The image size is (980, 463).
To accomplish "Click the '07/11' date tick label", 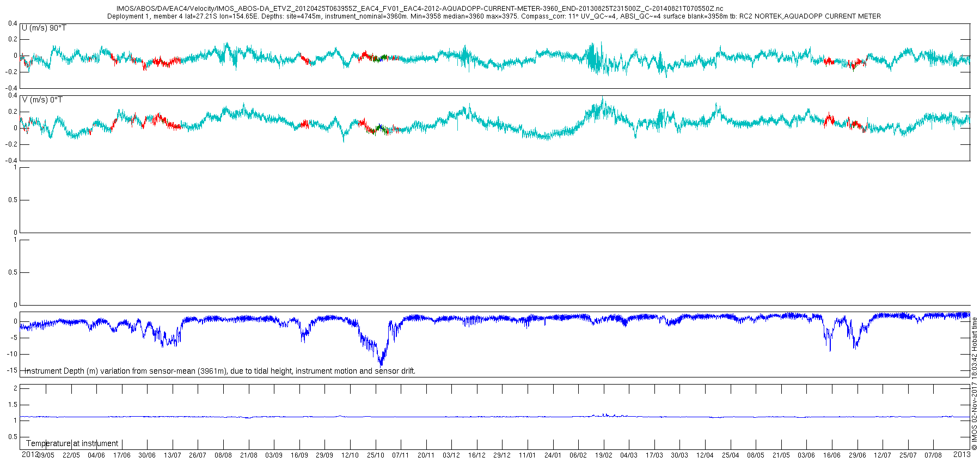I will pos(401,455).
